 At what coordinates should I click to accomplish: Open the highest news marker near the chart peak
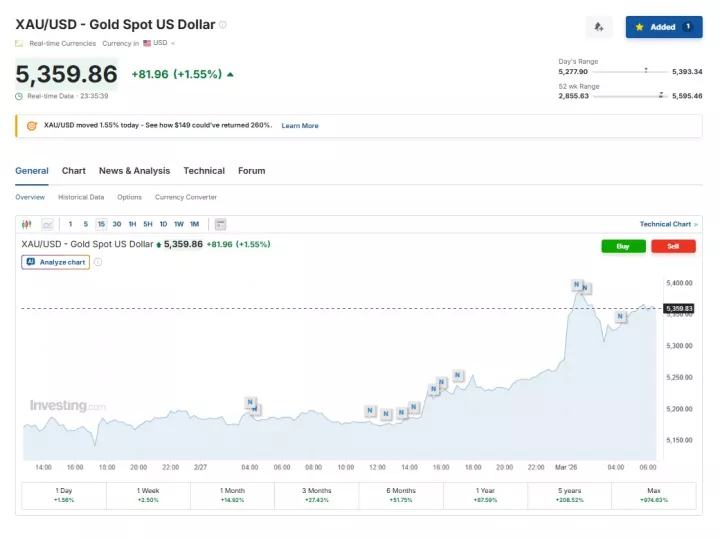(x=577, y=285)
